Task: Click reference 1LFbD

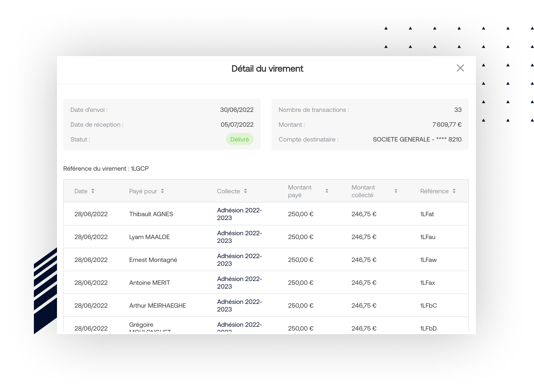Action: (428, 328)
